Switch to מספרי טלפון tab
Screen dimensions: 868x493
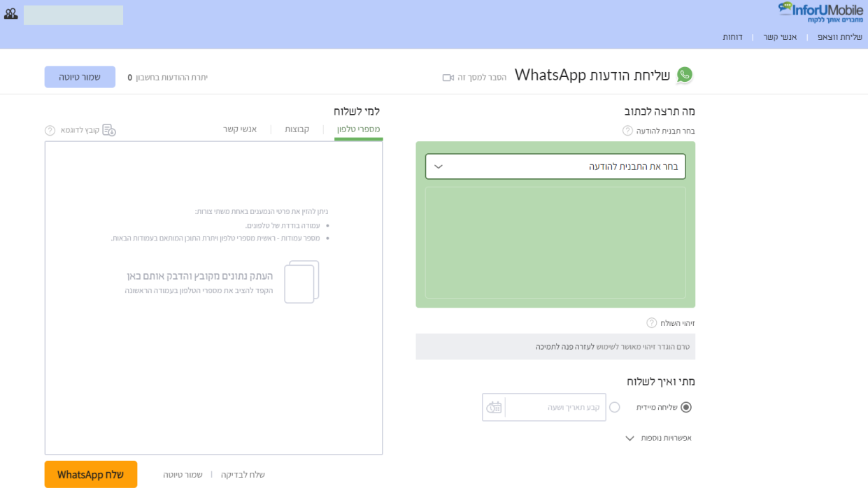[359, 130]
